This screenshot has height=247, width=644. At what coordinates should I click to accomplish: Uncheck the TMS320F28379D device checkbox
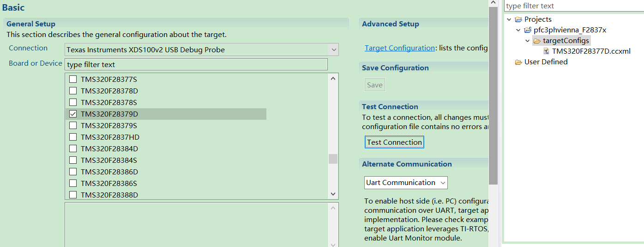73,114
